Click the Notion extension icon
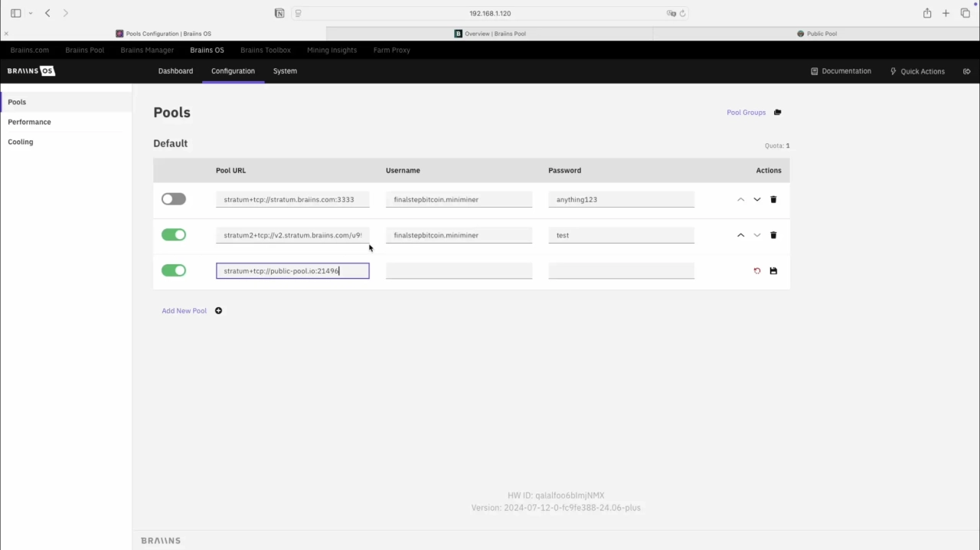 [279, 13]
